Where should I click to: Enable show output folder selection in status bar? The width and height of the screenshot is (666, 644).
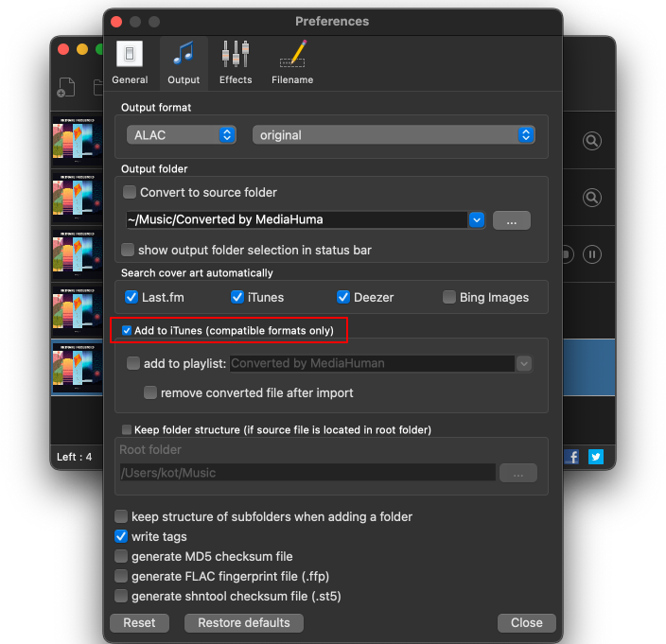coord(128,250)
